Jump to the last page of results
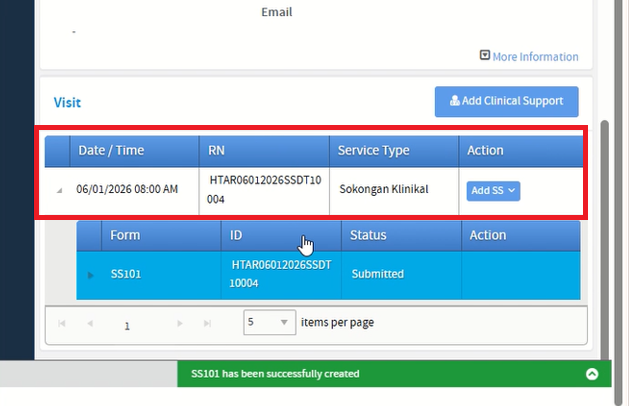 pos(207,325)
